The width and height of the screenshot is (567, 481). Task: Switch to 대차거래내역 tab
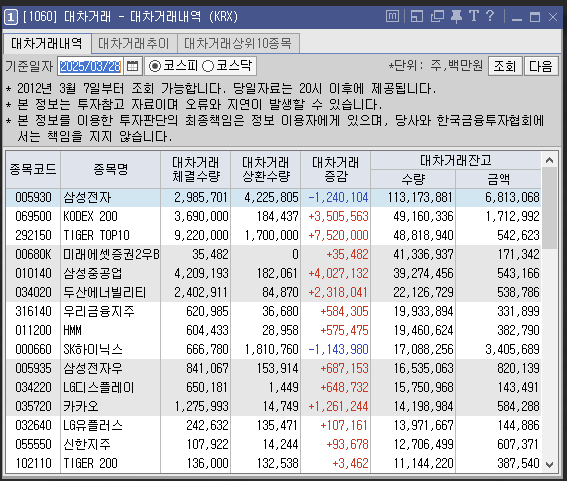(47, 44)
